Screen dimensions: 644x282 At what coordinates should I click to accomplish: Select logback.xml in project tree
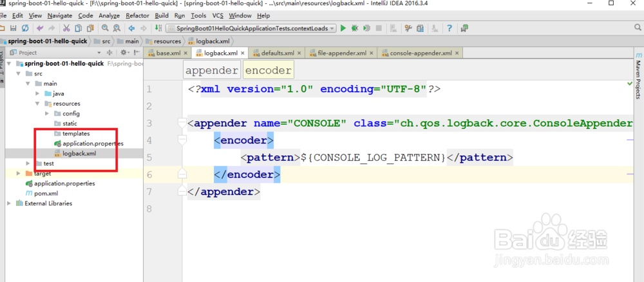click(x=74, y=153)
